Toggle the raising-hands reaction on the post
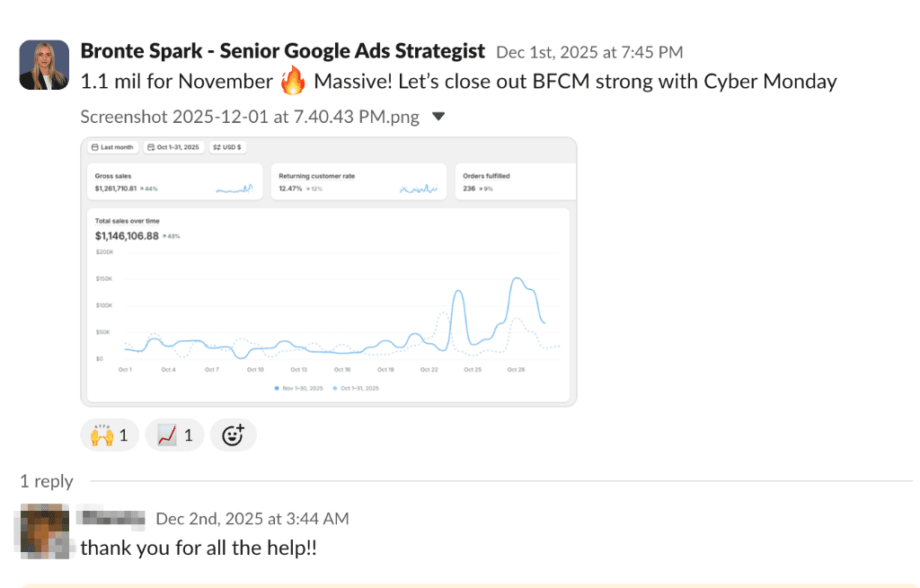Viewport: 920px width, 588px height. point(109,434)
